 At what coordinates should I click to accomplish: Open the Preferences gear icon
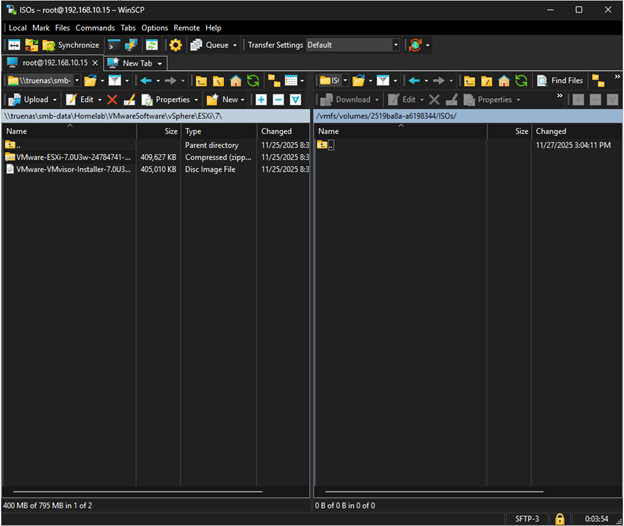click(x=176, y=45)
